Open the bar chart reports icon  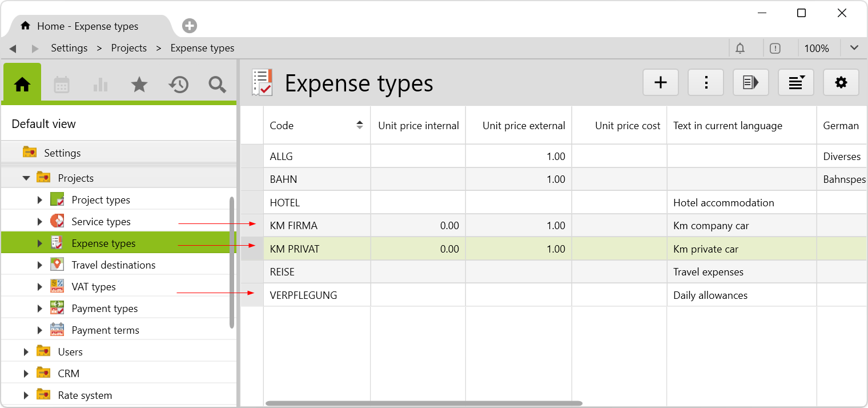tap(101, 85)
